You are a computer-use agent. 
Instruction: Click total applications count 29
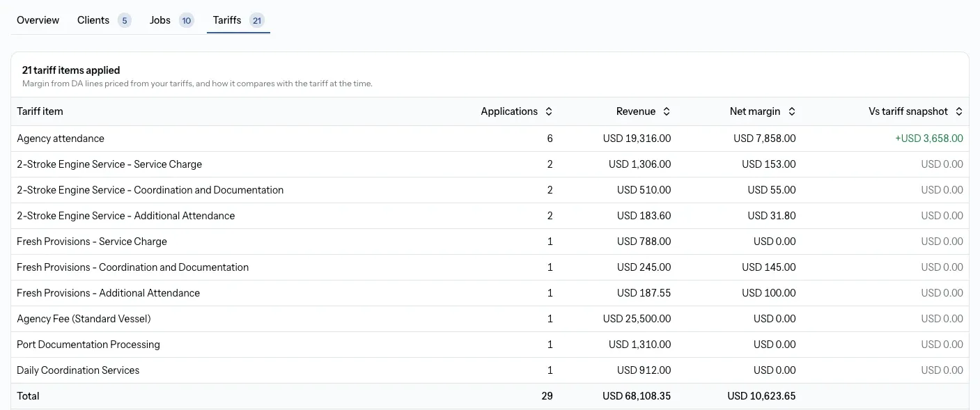547,396
